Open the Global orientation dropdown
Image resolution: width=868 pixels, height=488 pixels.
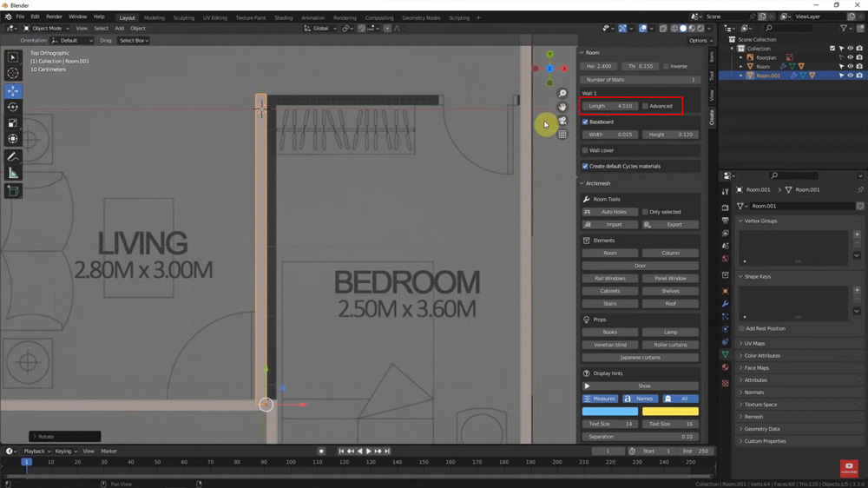pyautogui.click(x=320, y=29)
